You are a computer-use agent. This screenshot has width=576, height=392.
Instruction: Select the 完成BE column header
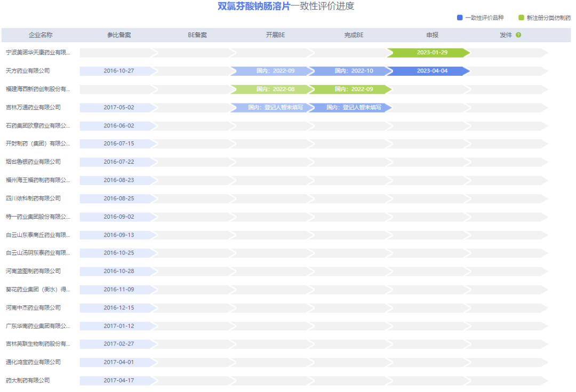coord(354,35)
